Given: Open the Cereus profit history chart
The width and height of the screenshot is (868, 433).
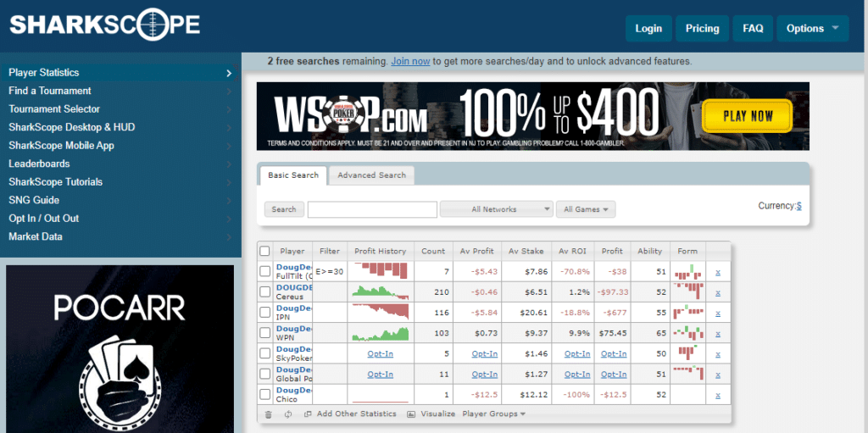Looking at the screenshot, I should [381, 291].
